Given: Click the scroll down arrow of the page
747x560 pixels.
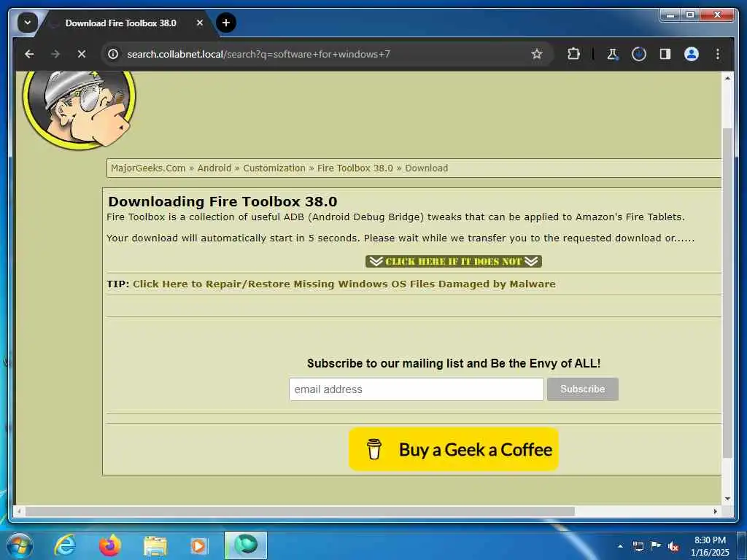Looking at the screenshot, I should click(727, 499).
